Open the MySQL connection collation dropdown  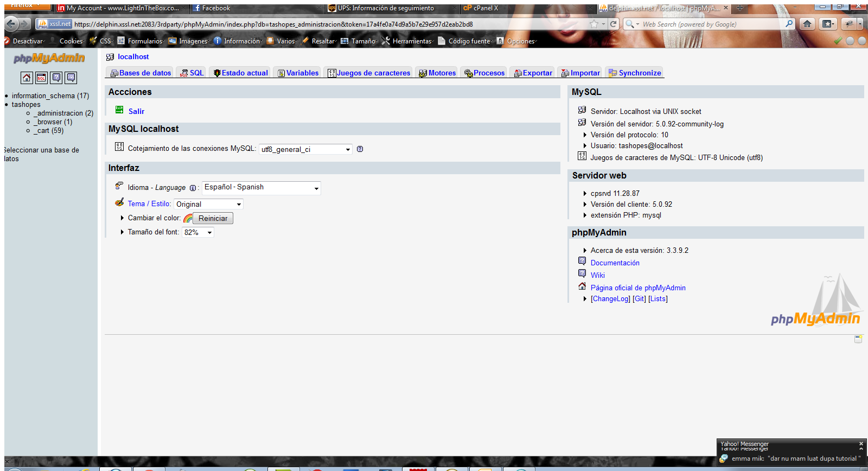click(x=305, y=149)
